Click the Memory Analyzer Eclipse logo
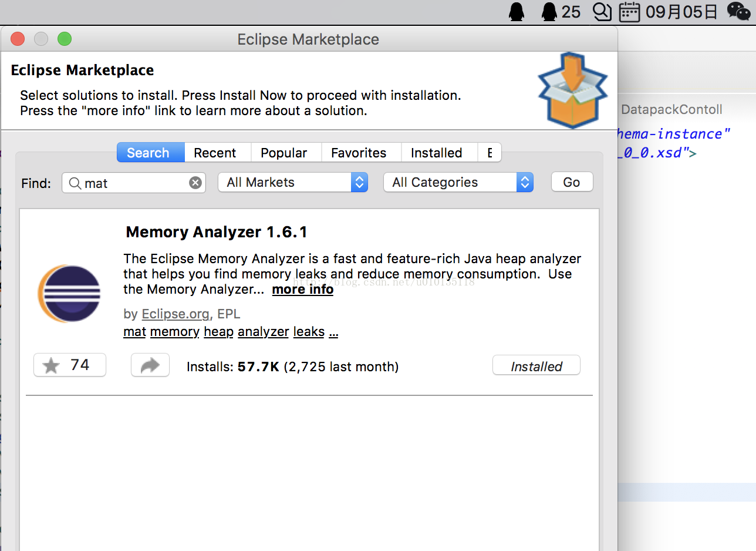 pos(69,294)
